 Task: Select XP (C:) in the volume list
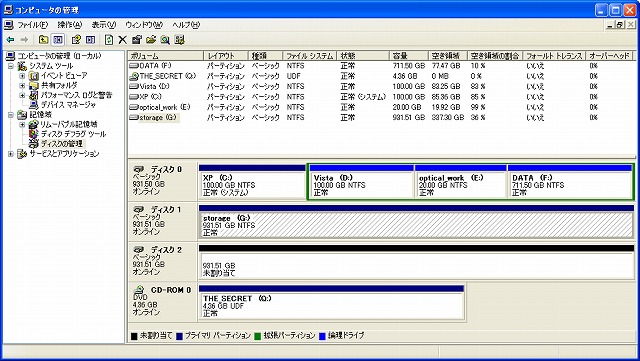150,97
